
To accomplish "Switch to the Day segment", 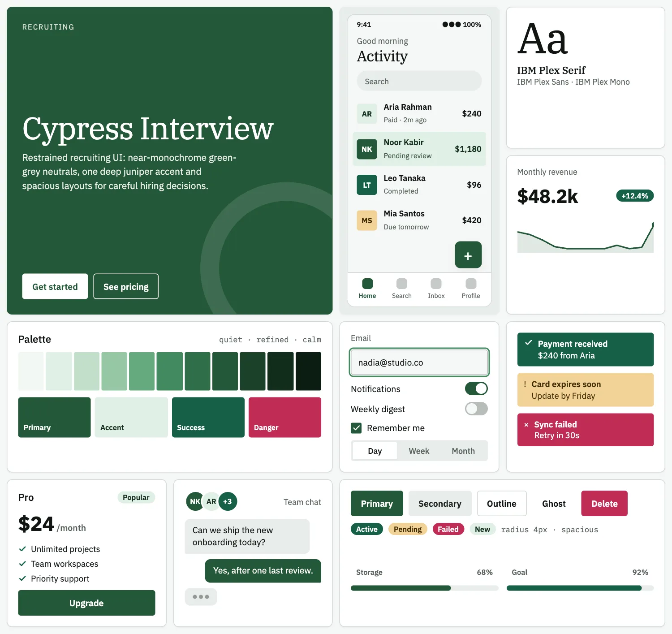I will click(375, 451).
